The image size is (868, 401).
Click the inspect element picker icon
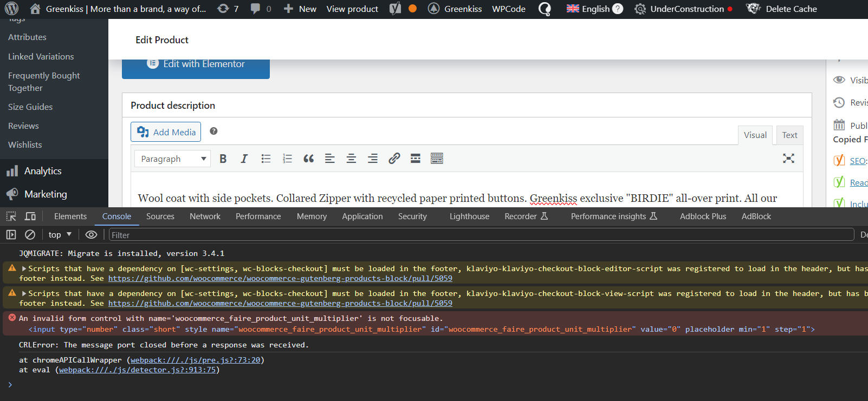tap(11, 216)
